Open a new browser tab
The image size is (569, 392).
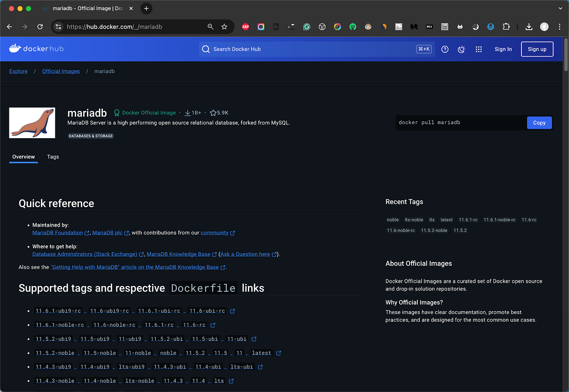146,9
